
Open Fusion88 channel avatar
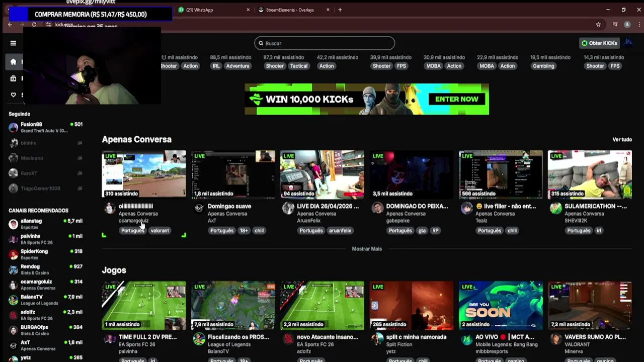click(13, 127)
